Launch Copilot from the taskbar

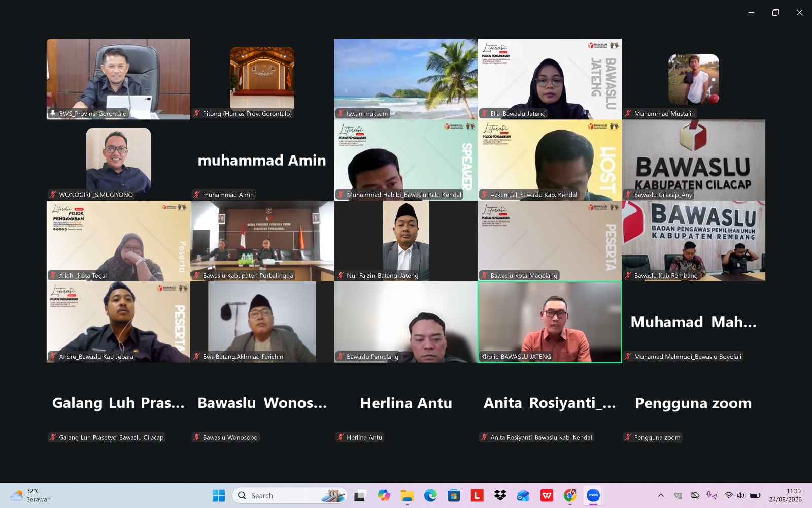point(384,495)
